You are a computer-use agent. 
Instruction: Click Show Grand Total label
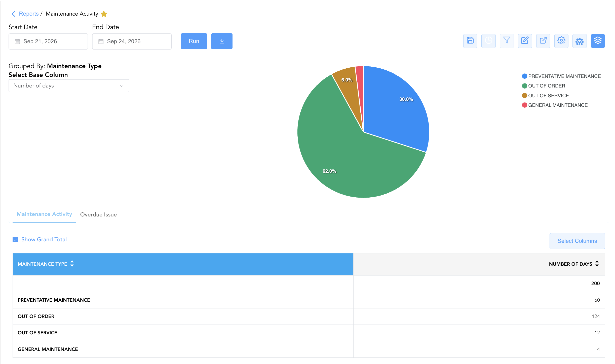[44, 240]
